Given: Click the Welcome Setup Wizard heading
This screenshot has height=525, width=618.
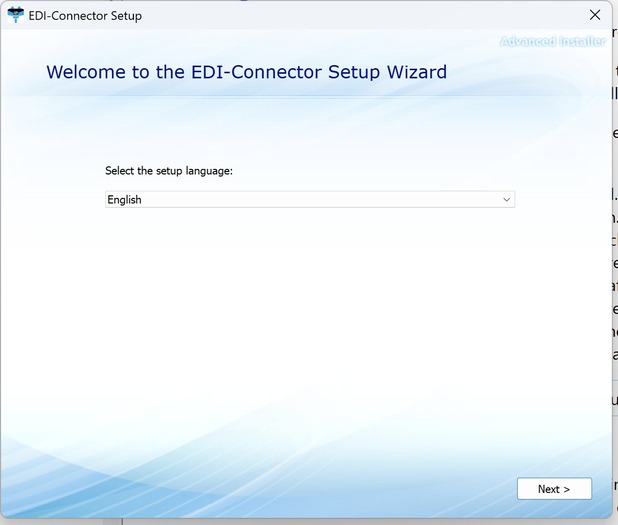Looking at the screenshot, I should coord(246,72).
